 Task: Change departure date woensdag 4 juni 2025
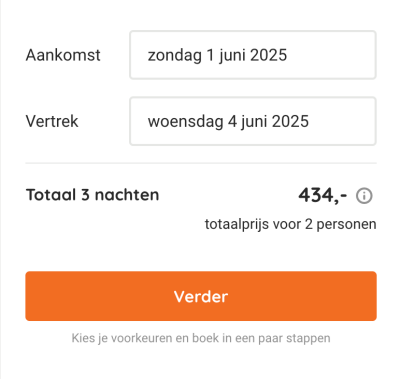[x=228, y=121]
